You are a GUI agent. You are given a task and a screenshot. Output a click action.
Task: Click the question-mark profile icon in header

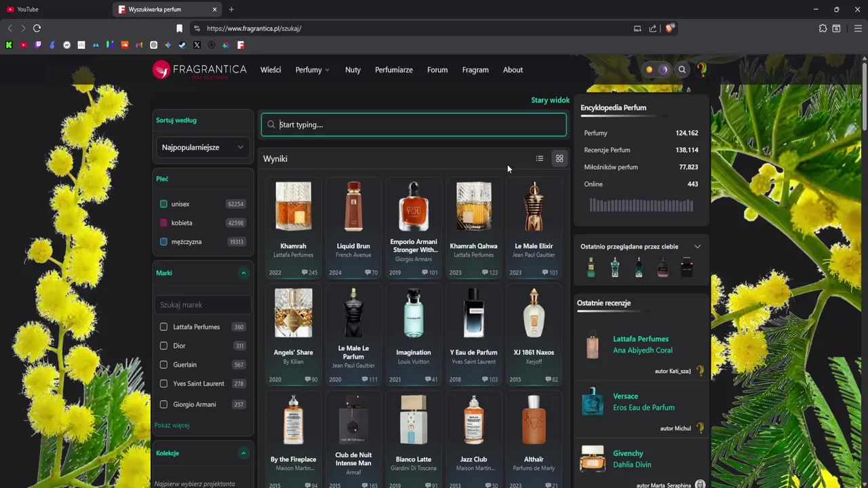pyautogui.click(x=701, y=70)
